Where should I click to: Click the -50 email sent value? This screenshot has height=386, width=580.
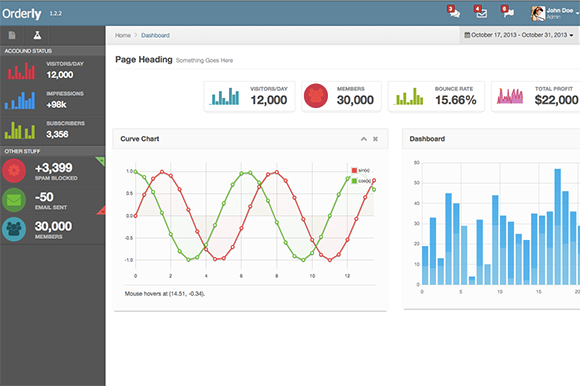coord(44,197)
